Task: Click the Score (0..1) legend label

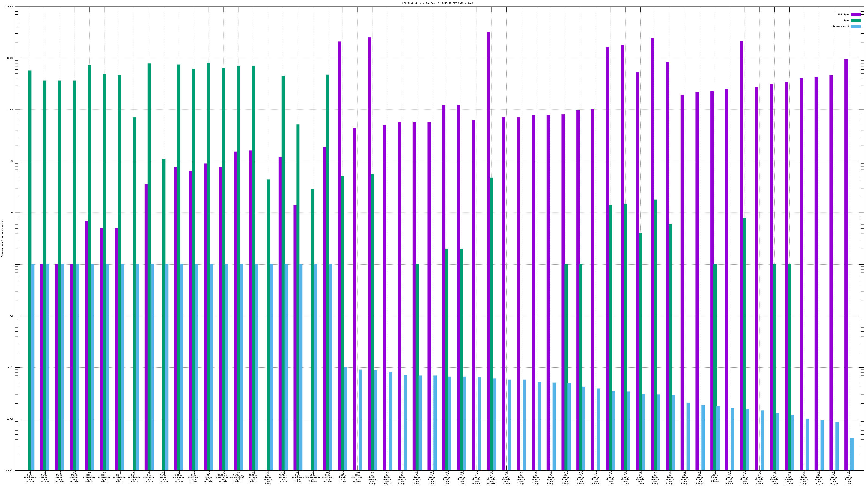Action: click(x=841, y=26)
